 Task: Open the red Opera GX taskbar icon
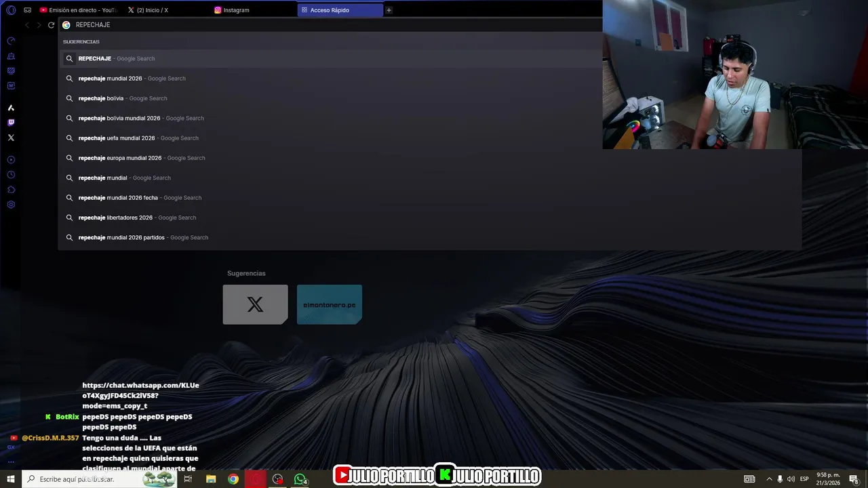256,479
